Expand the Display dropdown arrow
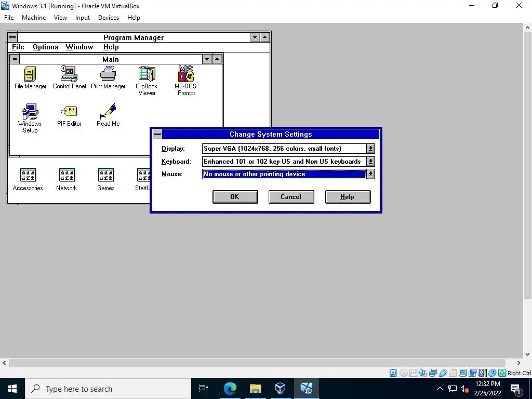Screen dimensions: 532x399 (x=370, y=148)
